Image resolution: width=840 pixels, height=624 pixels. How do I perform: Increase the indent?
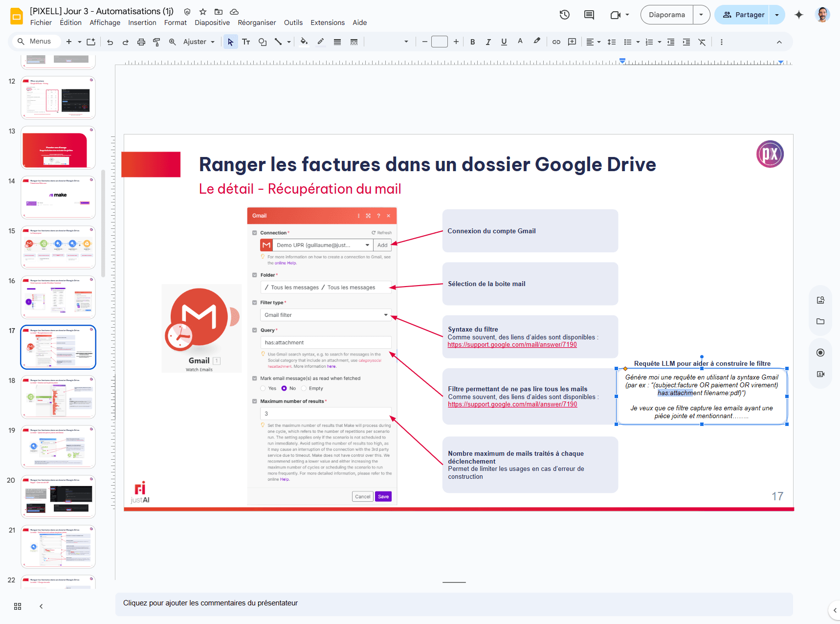686,42
